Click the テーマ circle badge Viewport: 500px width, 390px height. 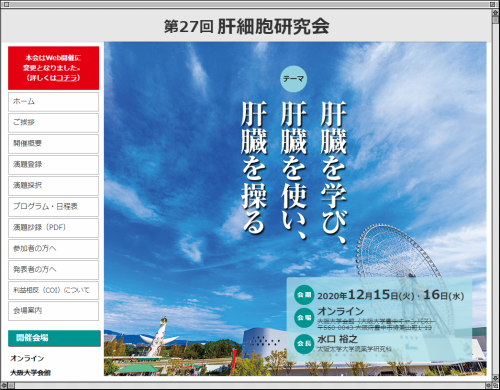(293, 79)
